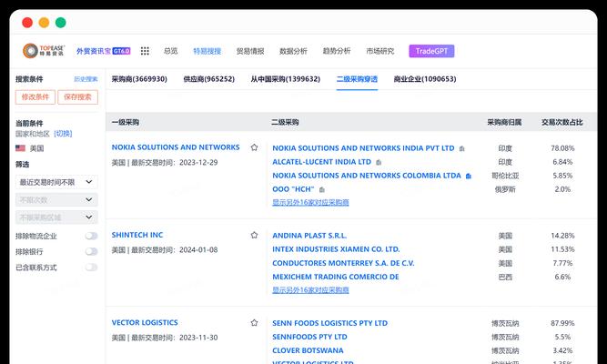607x364 pixels.
Task: Click the GT6.0 badge
Action: pos(122,51)
